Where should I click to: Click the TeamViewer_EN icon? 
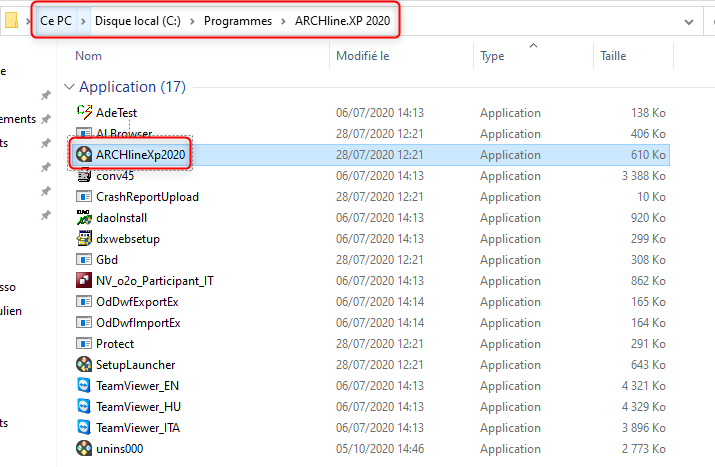coord(84,385)
